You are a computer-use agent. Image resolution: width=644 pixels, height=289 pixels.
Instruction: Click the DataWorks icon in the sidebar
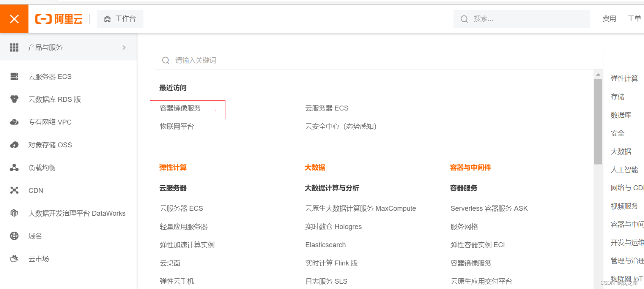14,213
